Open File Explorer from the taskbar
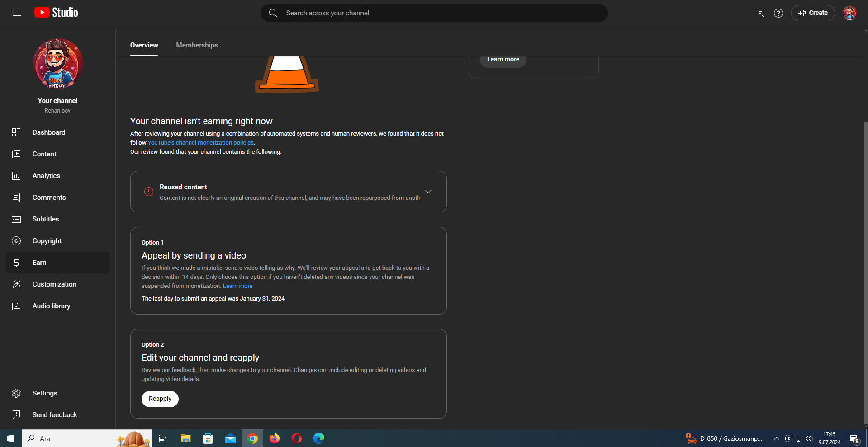Screen dimensions: 868x447 185,438
